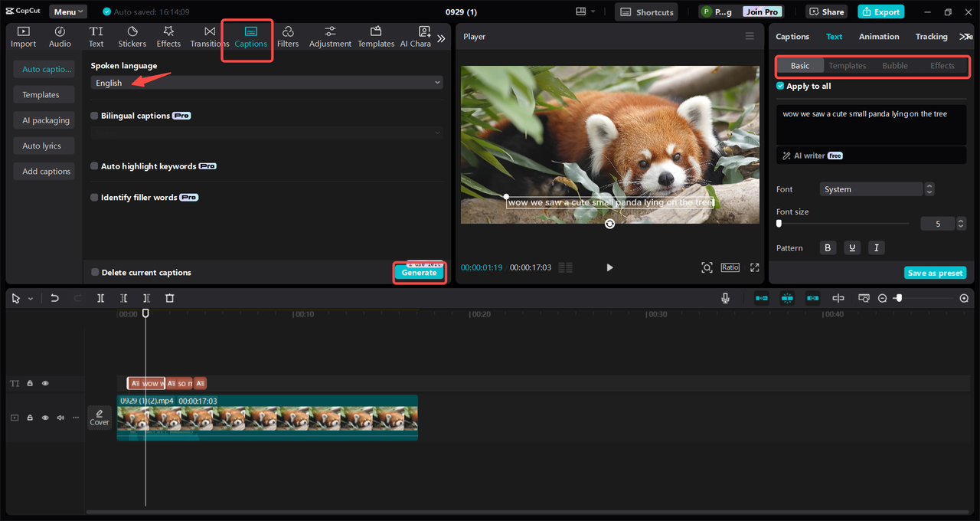The height and width of the screenshot is (521, 980).
Task: Click the microphone record voiceover icon
Action: pyautogui.click(x=725, y=298)
